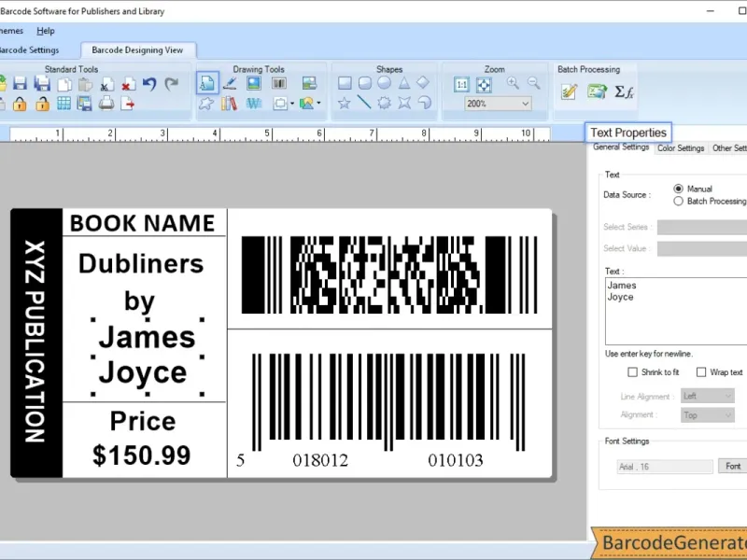Select the Dubliners text on label
This screenshot has width=747, height=560.
click(141, 263)
